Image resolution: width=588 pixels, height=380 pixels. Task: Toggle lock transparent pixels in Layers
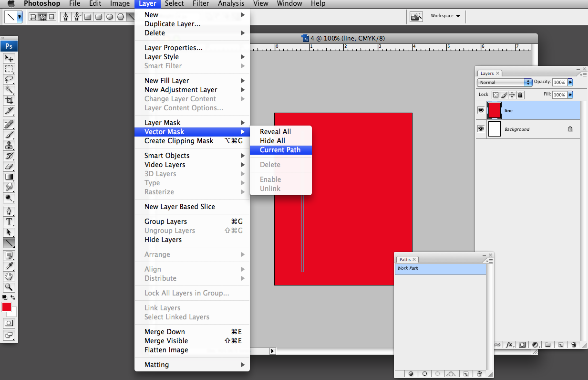pos(495,95)
